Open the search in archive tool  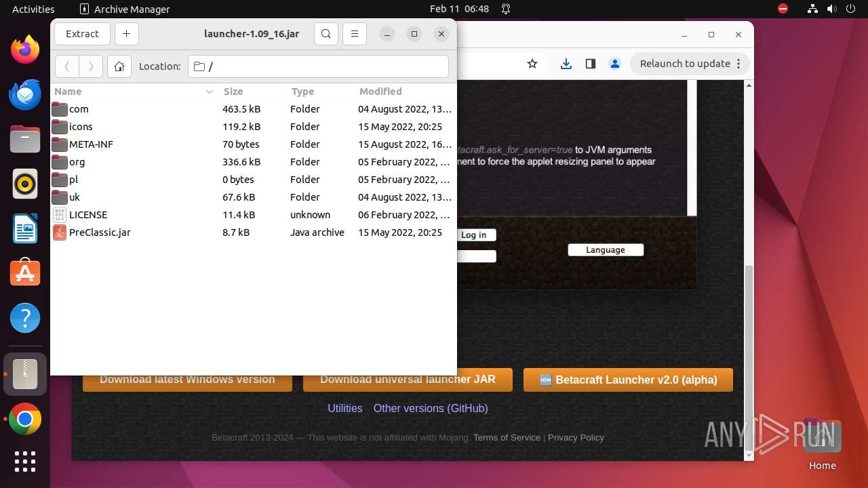(326, 34)
